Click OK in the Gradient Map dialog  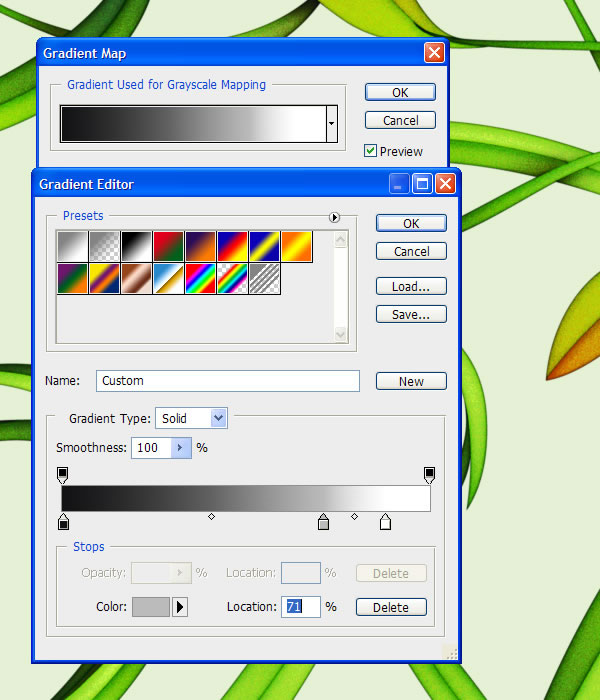click(400, 92)
